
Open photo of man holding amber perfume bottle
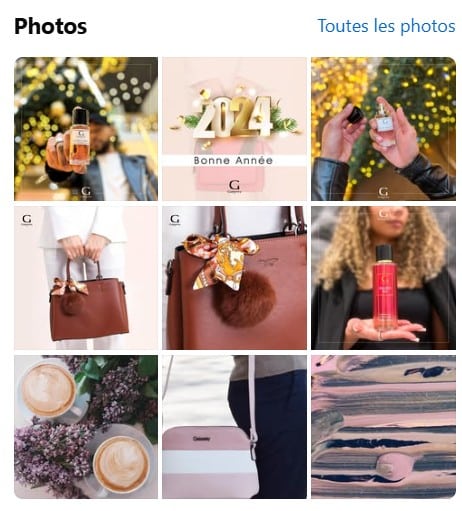click(86, 129)
